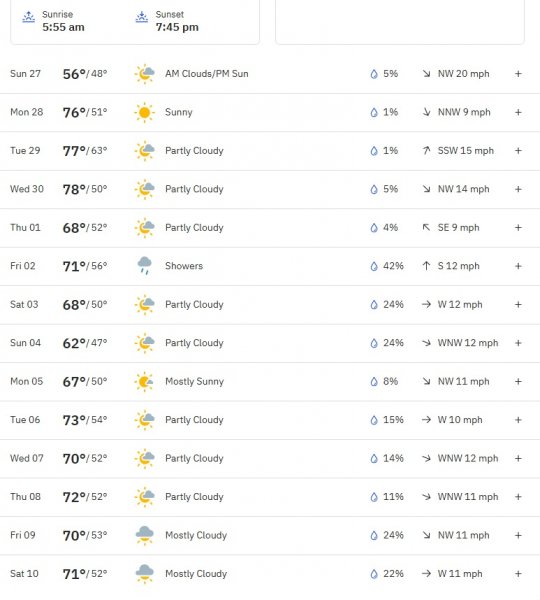The image size is (540, 600).
Task: Expand the Sat 03 forecast details
Action: pyautogui.click(x=518, y=304)
